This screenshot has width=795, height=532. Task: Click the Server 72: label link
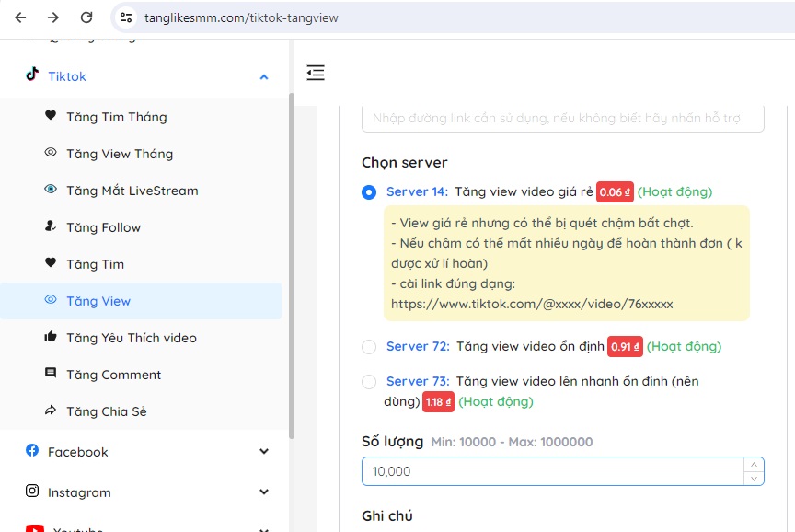(418, 346)
